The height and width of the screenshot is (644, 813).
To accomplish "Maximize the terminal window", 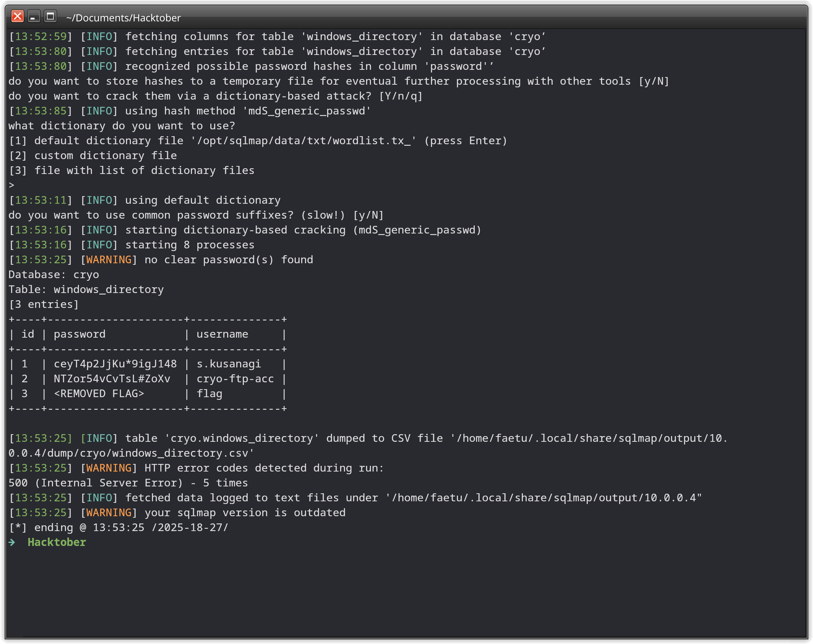I will pos(50,16).
